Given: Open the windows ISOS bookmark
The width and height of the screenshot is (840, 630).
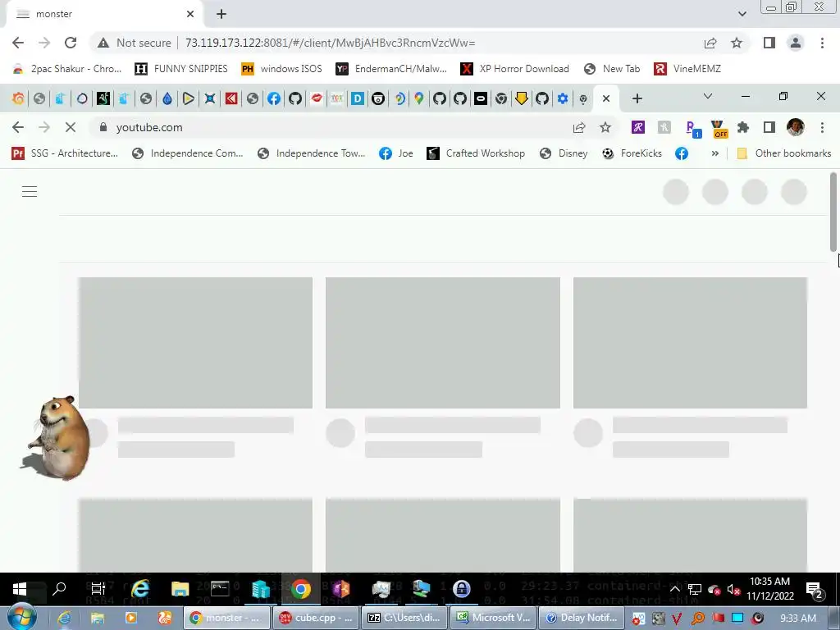Looking at the screenshot, I should (282, 69).
